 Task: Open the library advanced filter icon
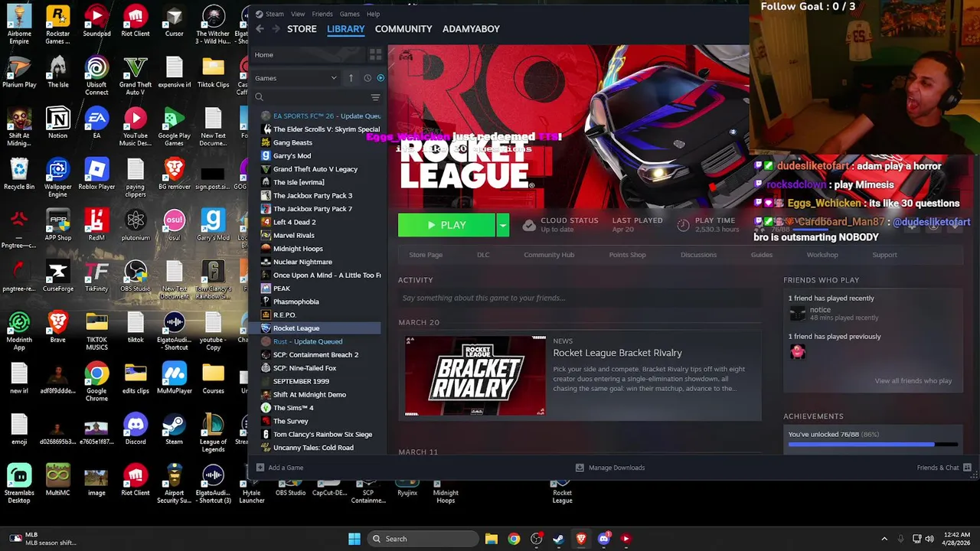(375, 97)
